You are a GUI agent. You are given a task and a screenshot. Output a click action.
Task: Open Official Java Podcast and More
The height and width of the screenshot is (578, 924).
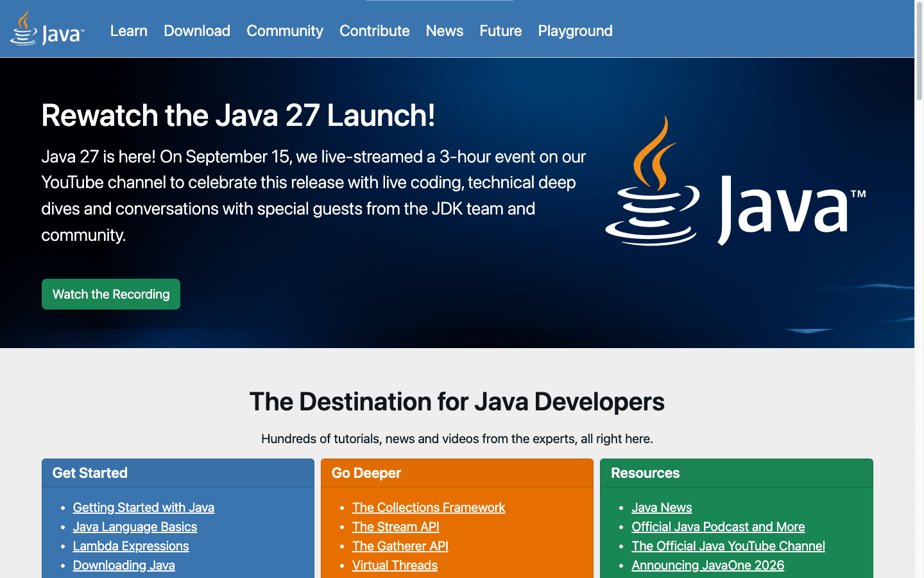pyautogui.click(x=718, y=527)
